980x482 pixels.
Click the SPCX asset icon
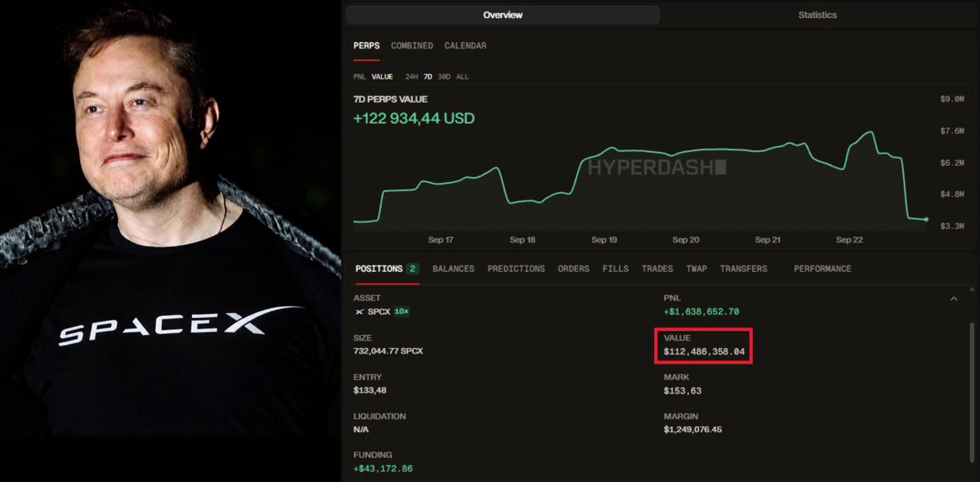tap(359, 312)
